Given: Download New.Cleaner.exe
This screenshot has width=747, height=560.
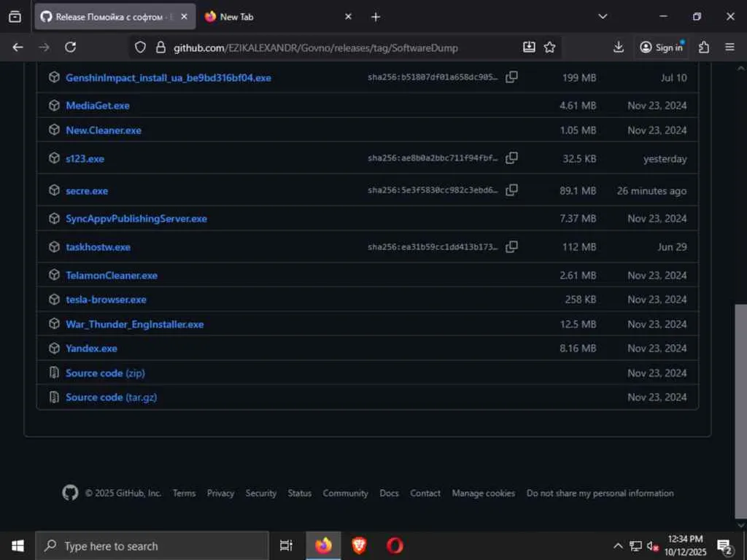Looking at the screenshot, I should click(x=104, y=130).
